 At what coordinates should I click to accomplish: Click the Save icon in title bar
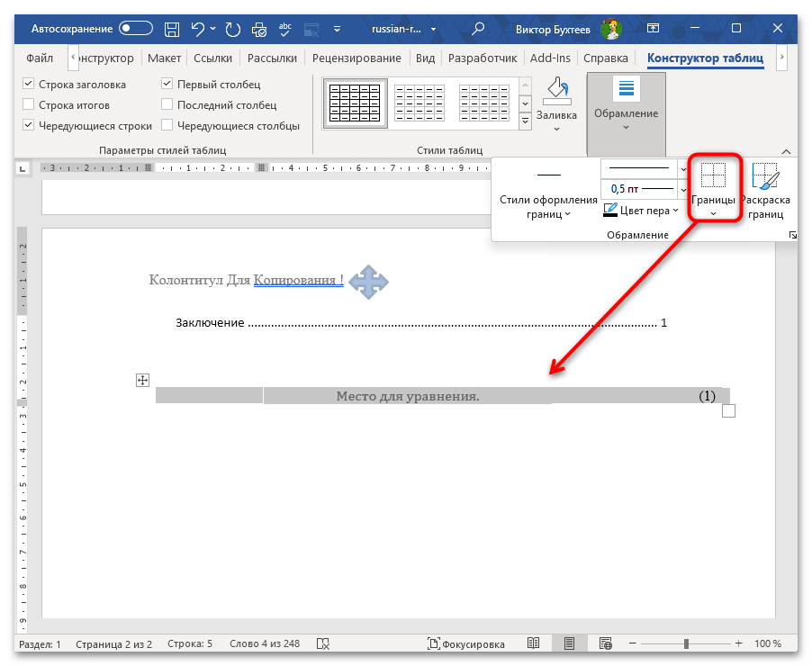[172, 29]
